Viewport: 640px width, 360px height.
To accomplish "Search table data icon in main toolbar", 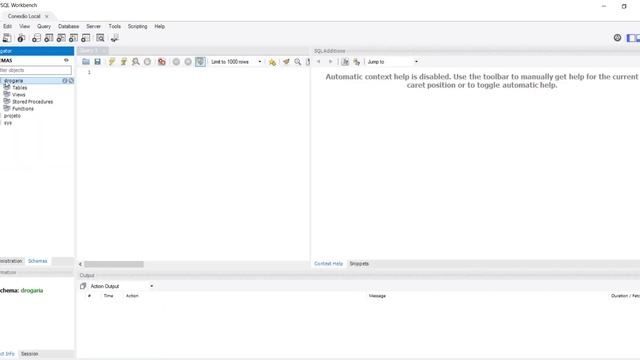I will tap(100, 38).
